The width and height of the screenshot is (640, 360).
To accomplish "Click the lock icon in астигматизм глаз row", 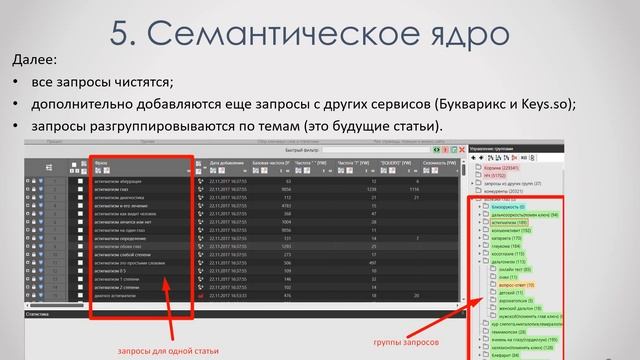I will (34, 189).
